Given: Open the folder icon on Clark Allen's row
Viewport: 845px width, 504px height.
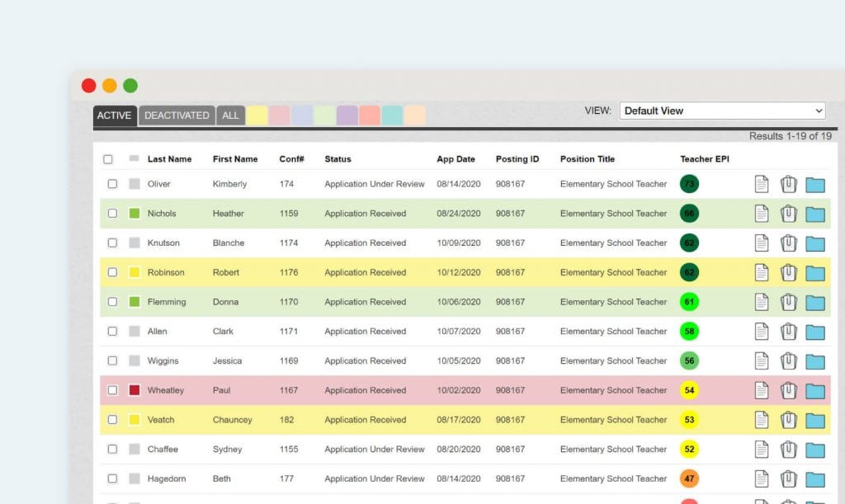Looking at the screenshot, I should pos(815,331).
